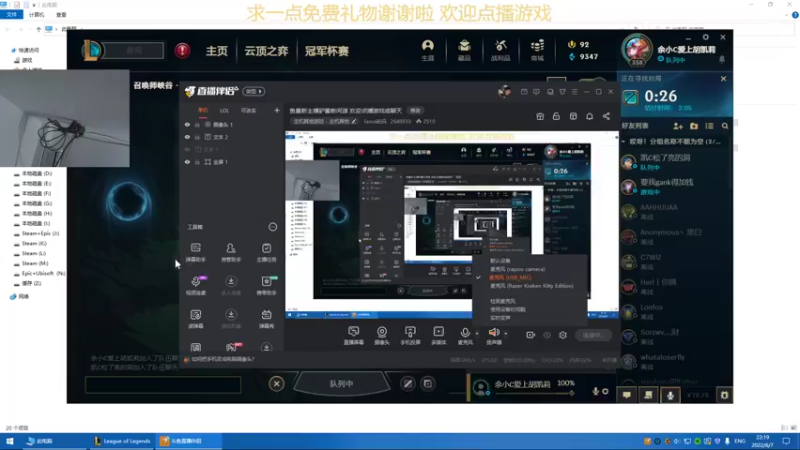Viewport: 800px width, 450px height.
Task: Collapse the 工具箱 toolbox section
Action: (272, 227)
